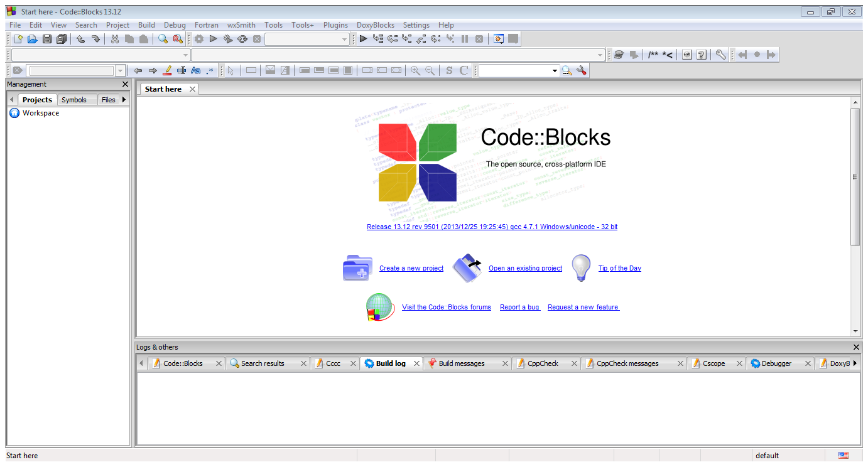Viewport: 868px width, 467px height.
Task: Click the Find magnifier icon
Action: click(x=163, y=39)
